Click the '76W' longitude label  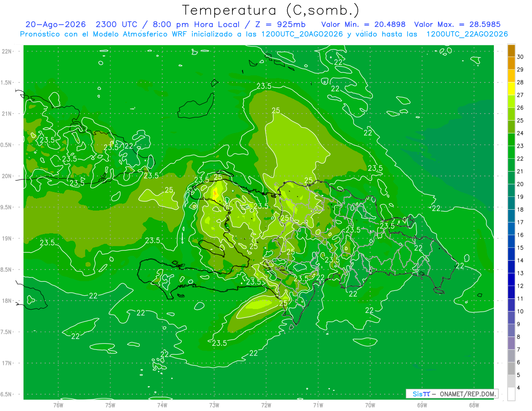pyautogui.click(x=58, y=405)
